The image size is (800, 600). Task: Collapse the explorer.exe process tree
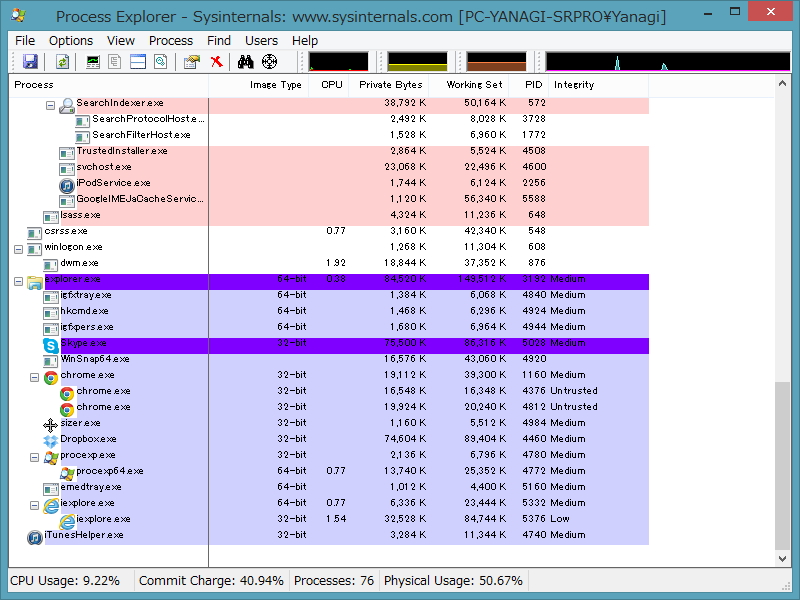(x=19, y=278)
